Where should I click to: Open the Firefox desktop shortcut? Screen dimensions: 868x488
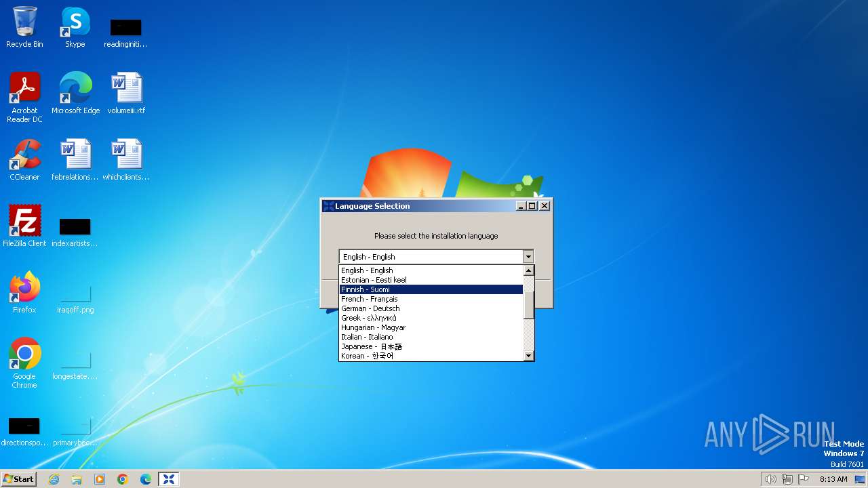click(x=24, y=292)
